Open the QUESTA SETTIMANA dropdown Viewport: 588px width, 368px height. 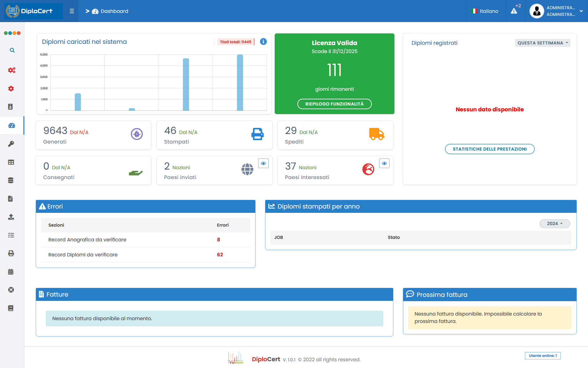tap(543, 43)
